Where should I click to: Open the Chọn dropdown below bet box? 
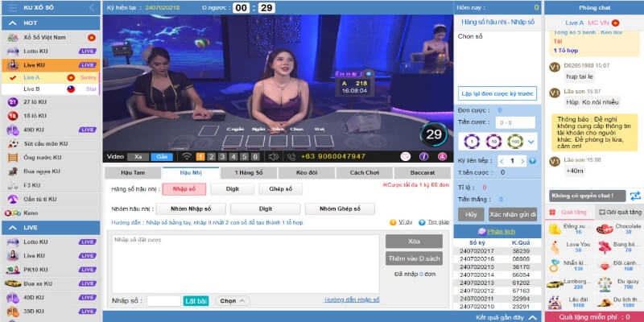[x=229, y=300]
